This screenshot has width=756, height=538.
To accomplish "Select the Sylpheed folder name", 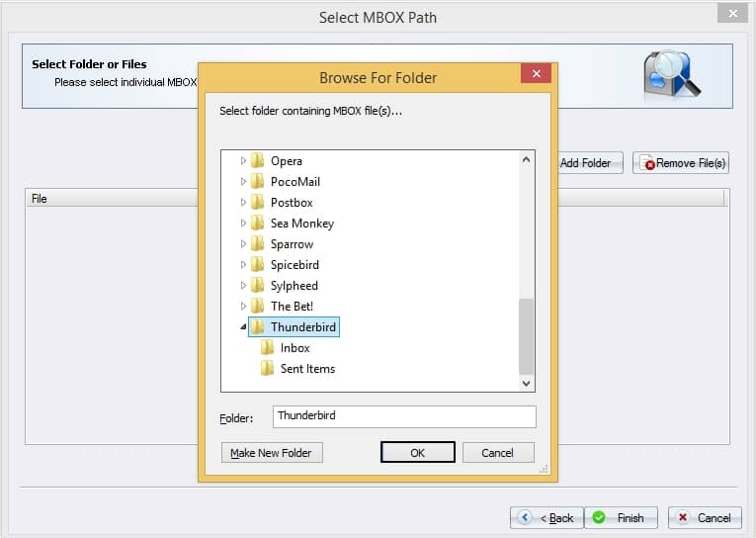I will 294,286.
